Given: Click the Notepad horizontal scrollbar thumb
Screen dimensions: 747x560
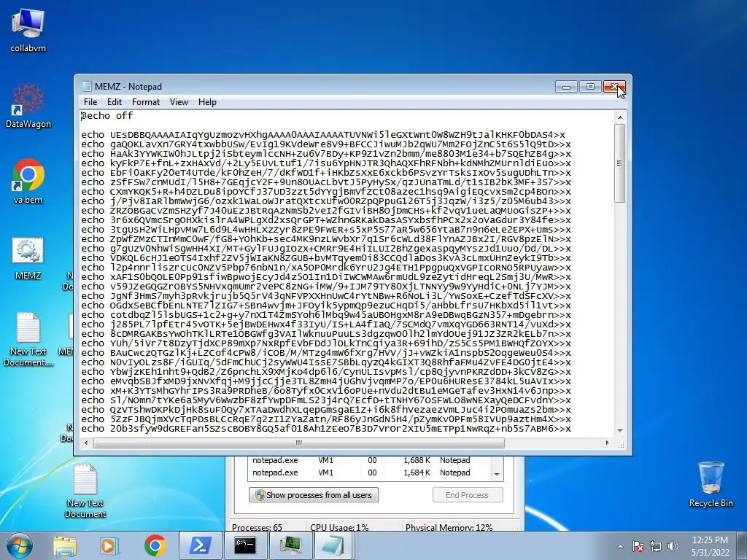Looking at the screenshot, I should pyautogui.click(x=298, y=443).
